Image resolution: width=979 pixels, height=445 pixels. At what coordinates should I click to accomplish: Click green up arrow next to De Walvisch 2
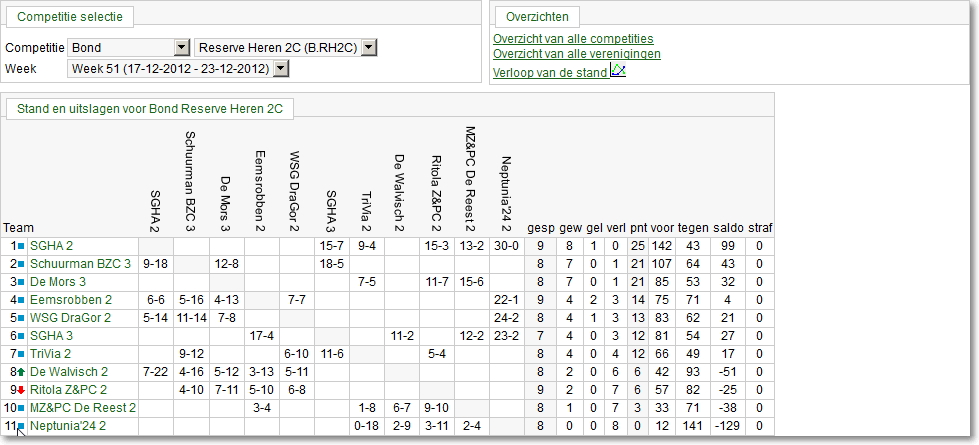tap(21, 372)
